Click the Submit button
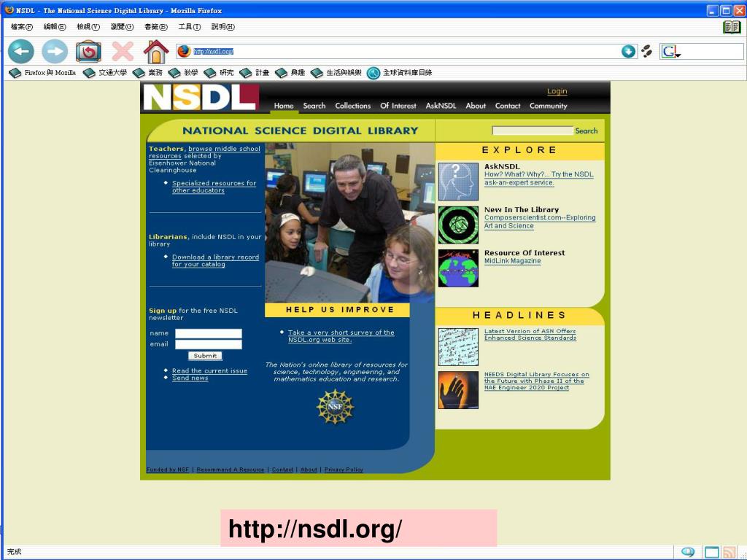This screenshot has height=560, width=747. tap(205, 356)
